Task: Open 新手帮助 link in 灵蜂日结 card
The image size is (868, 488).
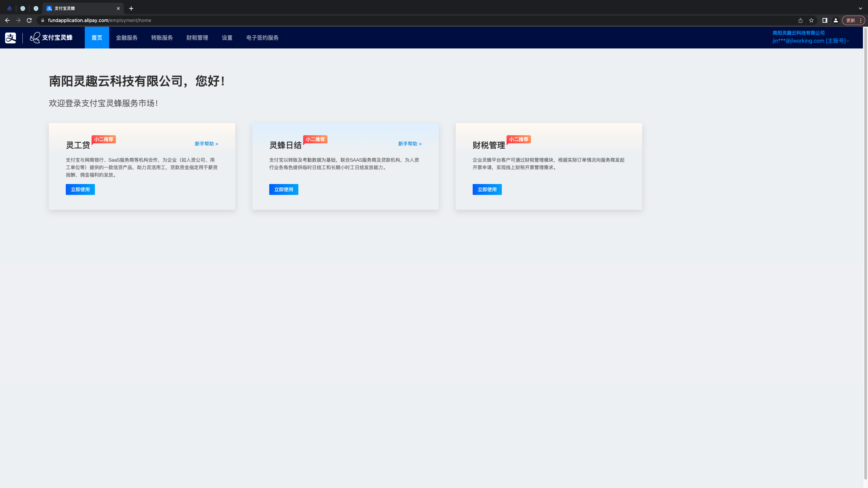Action: coord(410,144)
